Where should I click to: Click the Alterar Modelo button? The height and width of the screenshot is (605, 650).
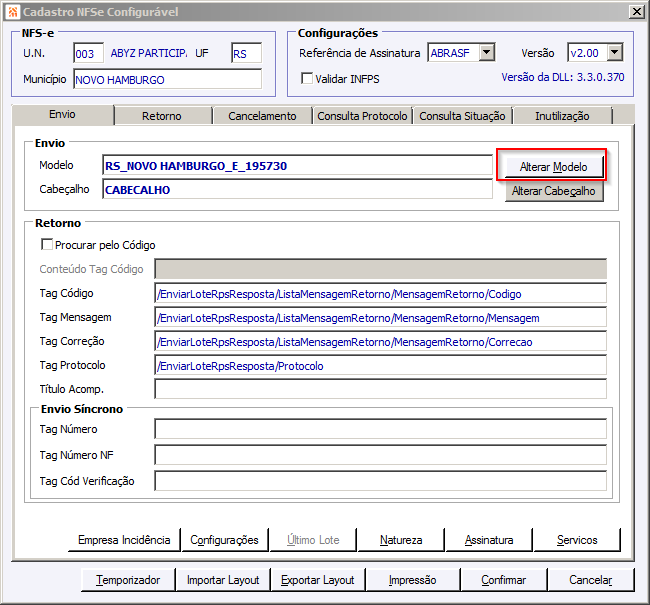click(x=554, y=167)
